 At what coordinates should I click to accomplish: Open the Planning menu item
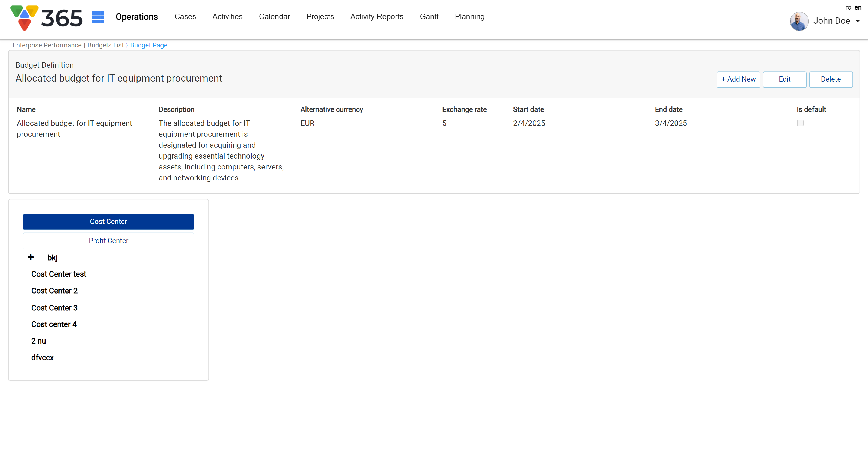469,16
